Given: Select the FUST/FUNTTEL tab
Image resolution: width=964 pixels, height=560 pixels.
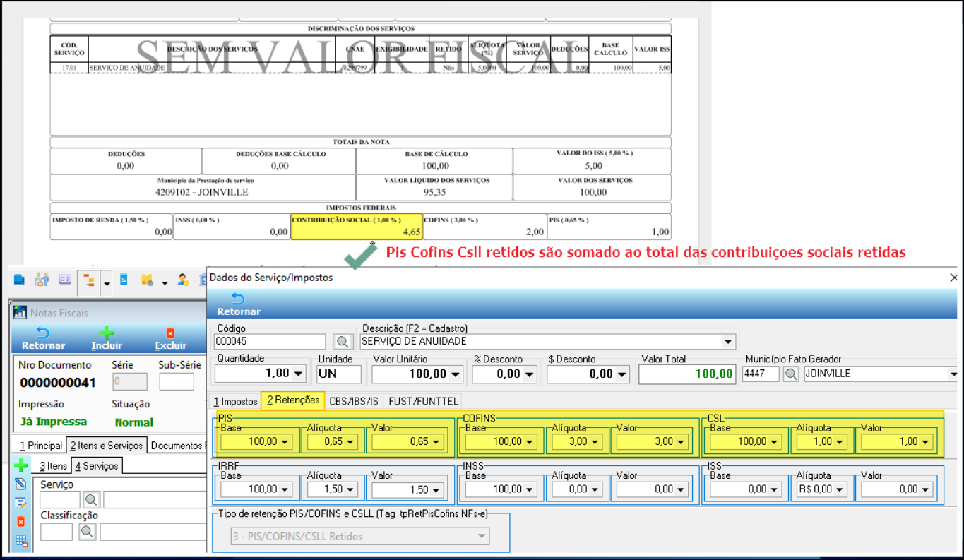Looking at the screenshot, I should click(423, 401).
